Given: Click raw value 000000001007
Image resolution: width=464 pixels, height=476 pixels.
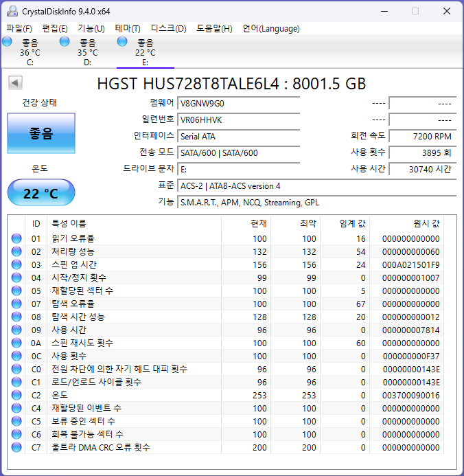Looking at the screenshot, I should 410,277.
